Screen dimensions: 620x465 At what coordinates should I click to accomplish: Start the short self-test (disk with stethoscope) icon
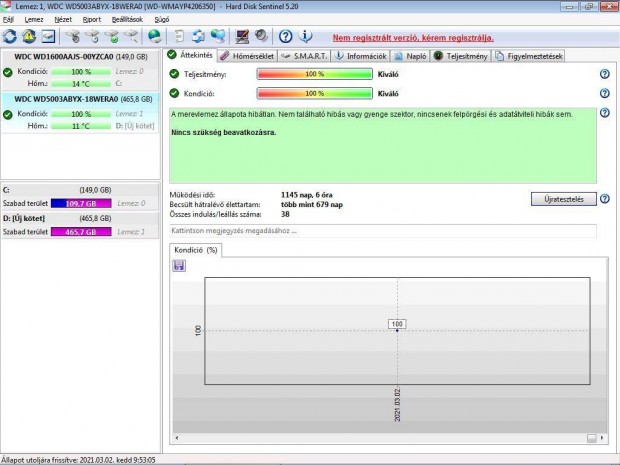(x=73, y=36)
